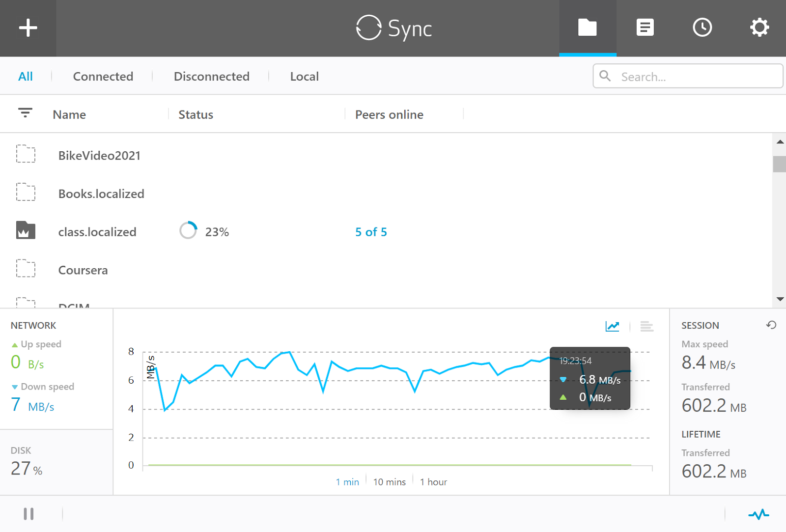
Task: Select the class.localized folder name
Action: point(97,232)
